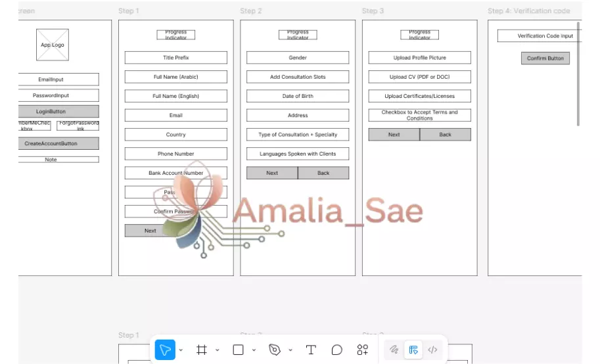This screenshot has height=364, width=600.
Task: Select the Pen tool
Action: click(274, 350)
